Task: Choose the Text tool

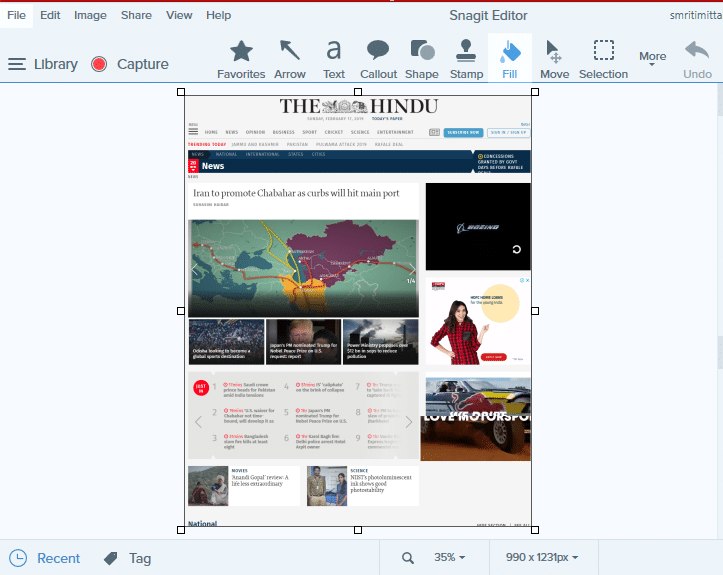Action: pos(334,59)
